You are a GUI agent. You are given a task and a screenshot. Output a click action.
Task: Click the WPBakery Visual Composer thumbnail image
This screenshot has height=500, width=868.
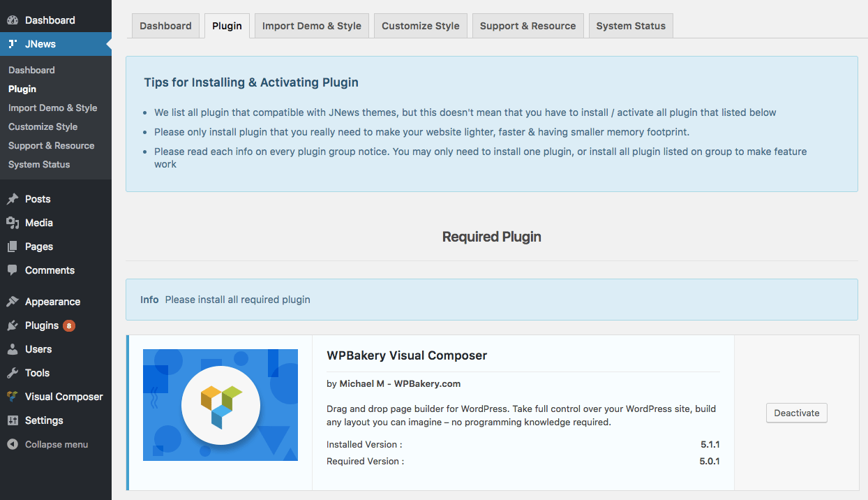pyautogui.click(x=220, y=405)
